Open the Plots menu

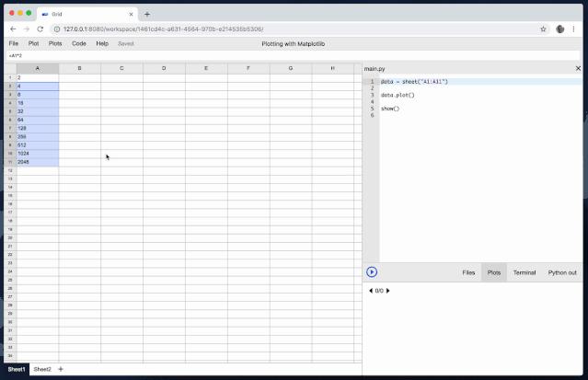point(55,43)
